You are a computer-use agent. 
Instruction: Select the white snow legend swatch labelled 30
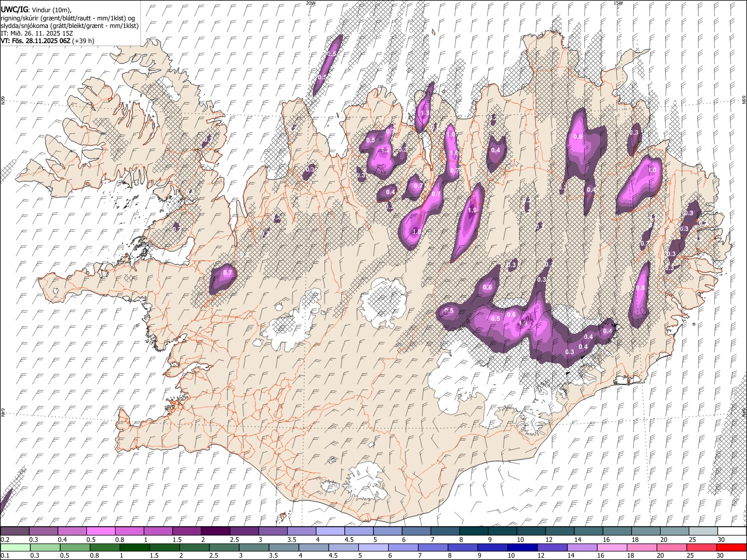[x=732, y=531]
